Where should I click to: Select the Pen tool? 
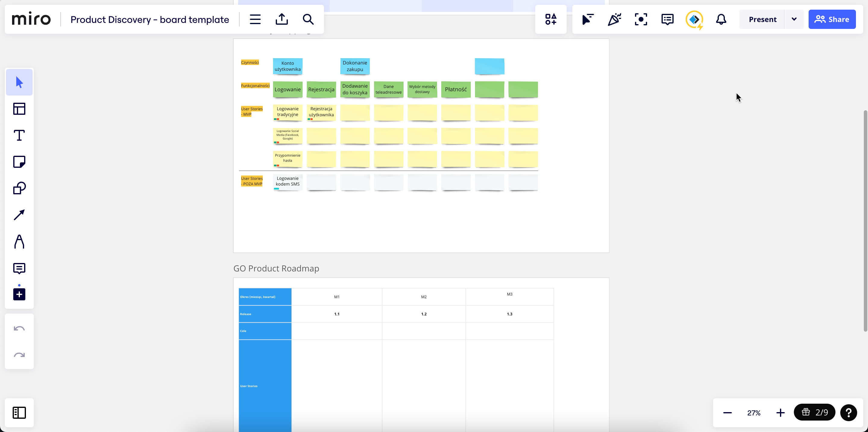19,241
